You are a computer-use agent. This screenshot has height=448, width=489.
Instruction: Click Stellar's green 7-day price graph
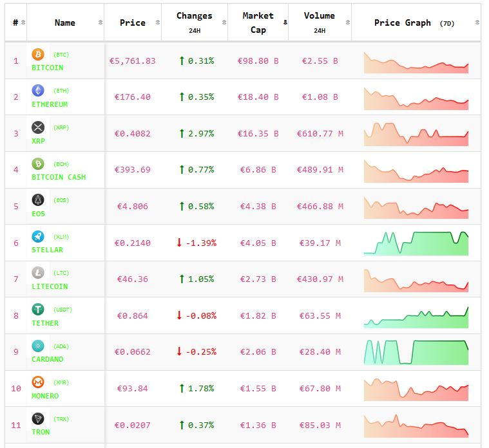[x=416, y=243]
